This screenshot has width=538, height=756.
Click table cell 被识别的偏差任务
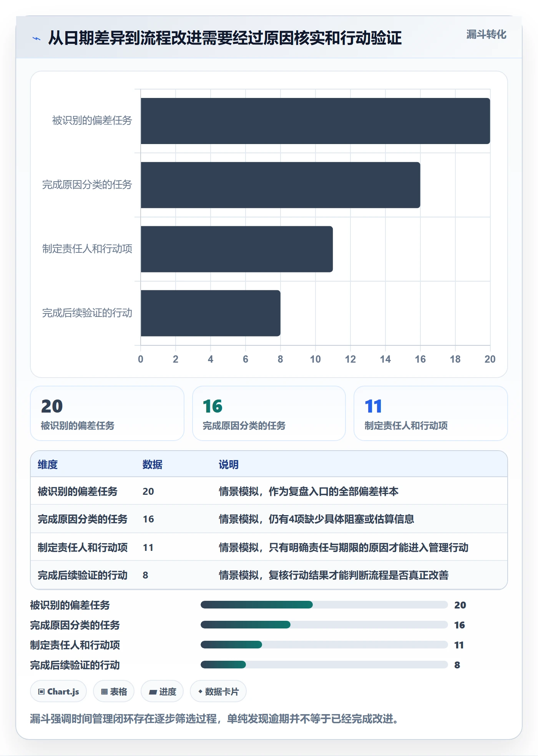point(78,491)
